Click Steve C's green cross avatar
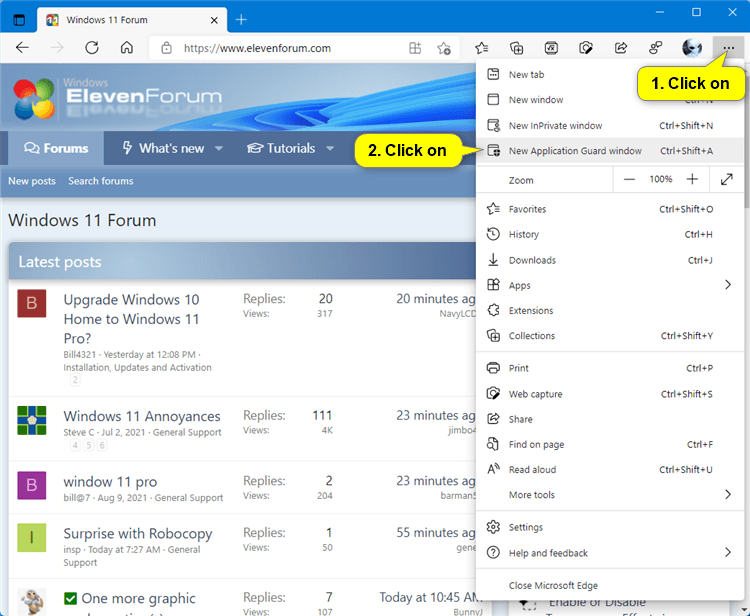This screenshot has height=616, width=750. pyautogui.click(x=32, y=420)
